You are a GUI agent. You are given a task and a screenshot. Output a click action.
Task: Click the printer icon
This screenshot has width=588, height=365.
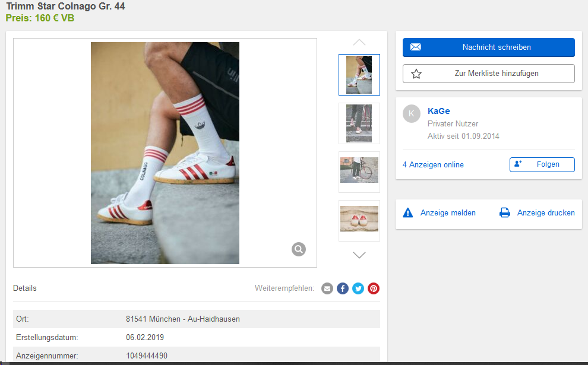(x=505, y=212)
